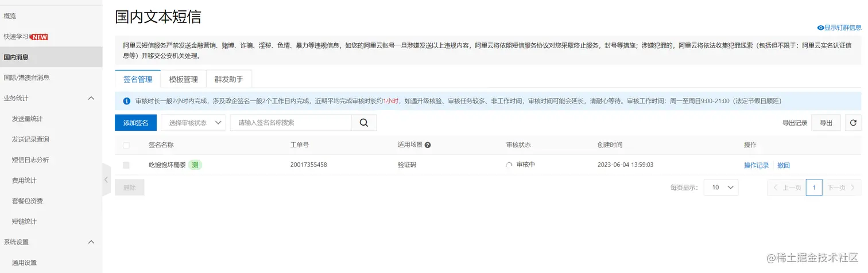Click the 每页显示 label
868x273 pixels.
click(x=684, y=188)
